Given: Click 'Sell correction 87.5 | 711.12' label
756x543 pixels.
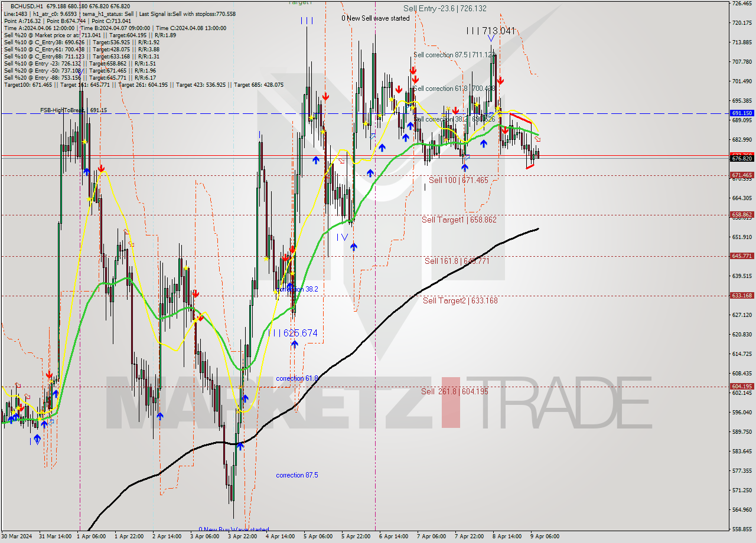Looking at the screenshot, I should tap(455, 55).
